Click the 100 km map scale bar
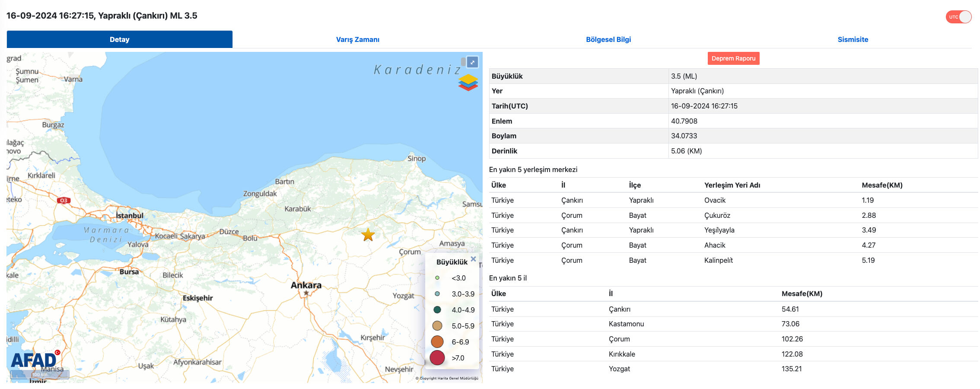Image resolution: width=980 pixels, height=389 pixels. [x=39, y=374]
